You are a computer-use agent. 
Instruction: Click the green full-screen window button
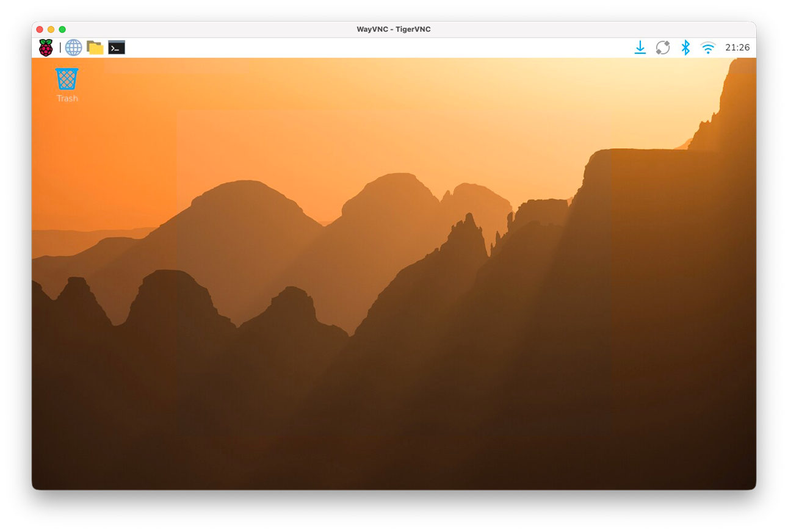point(62,29)
